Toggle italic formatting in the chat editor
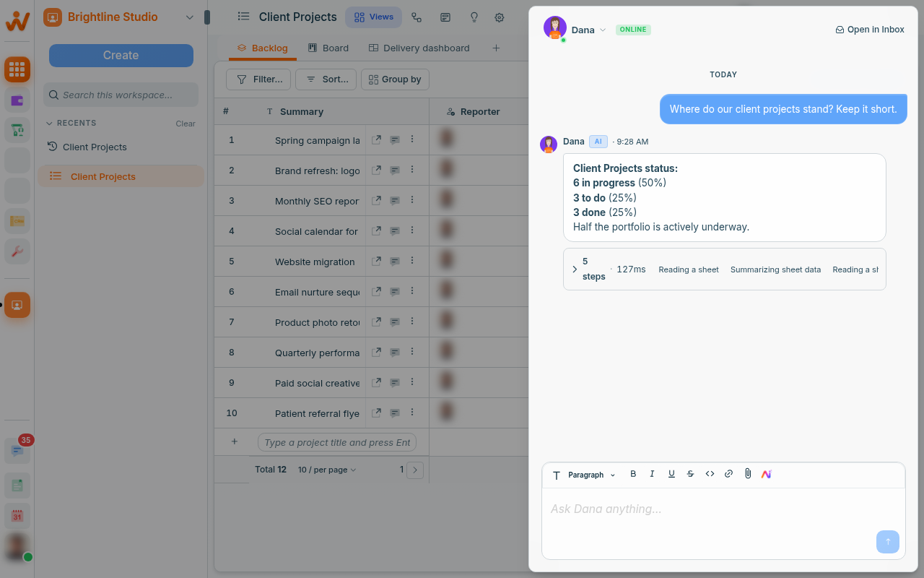Viewport: 924px width, 578px height. tap(652, 474)
